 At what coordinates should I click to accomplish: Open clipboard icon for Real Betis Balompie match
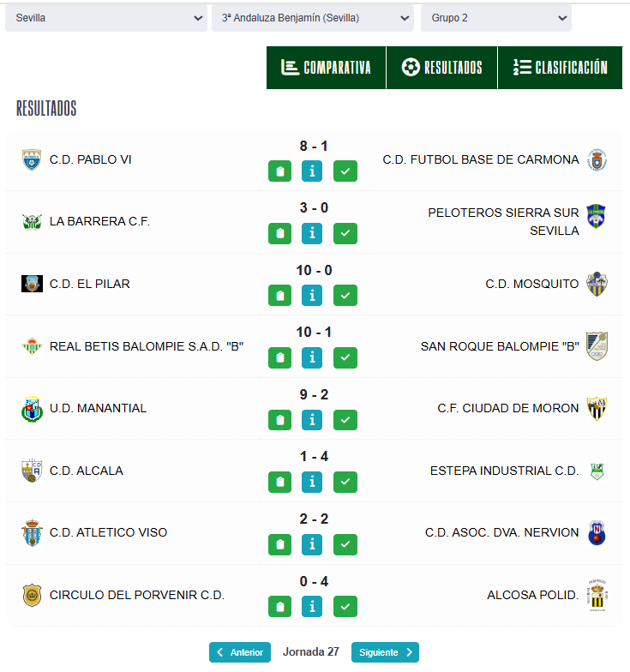[279, 358]
